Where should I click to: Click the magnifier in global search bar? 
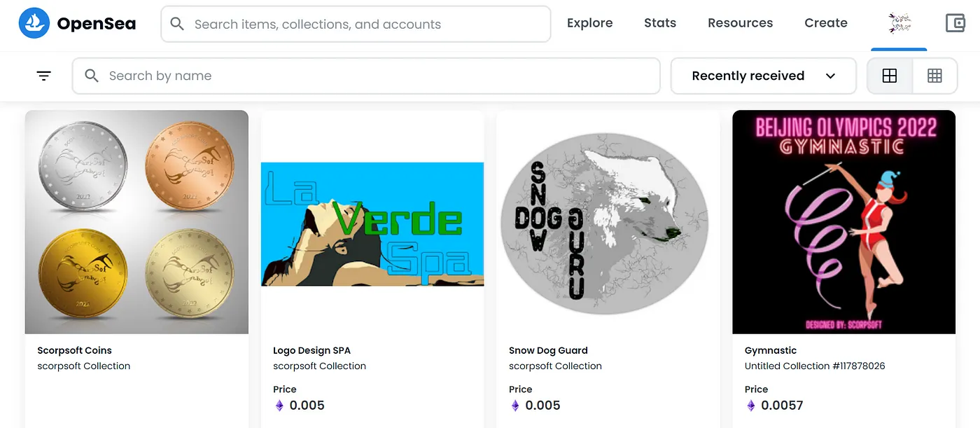tap(177, 25)
